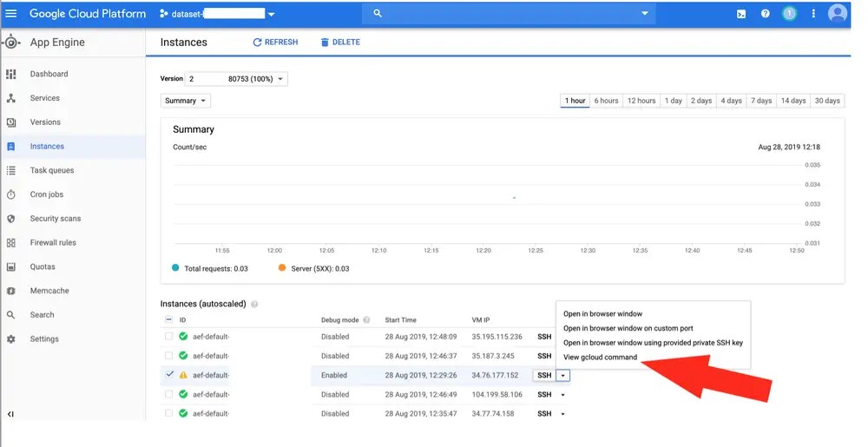This screenshot has height=447, width=868.
Task: Open the user account avatar
Action: tap(838, 13)
